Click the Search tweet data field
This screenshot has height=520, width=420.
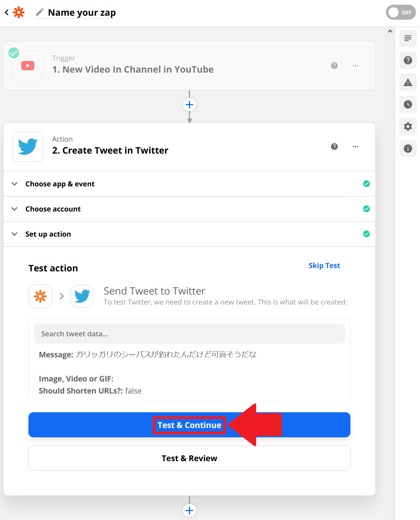click(x=189, y=334)
